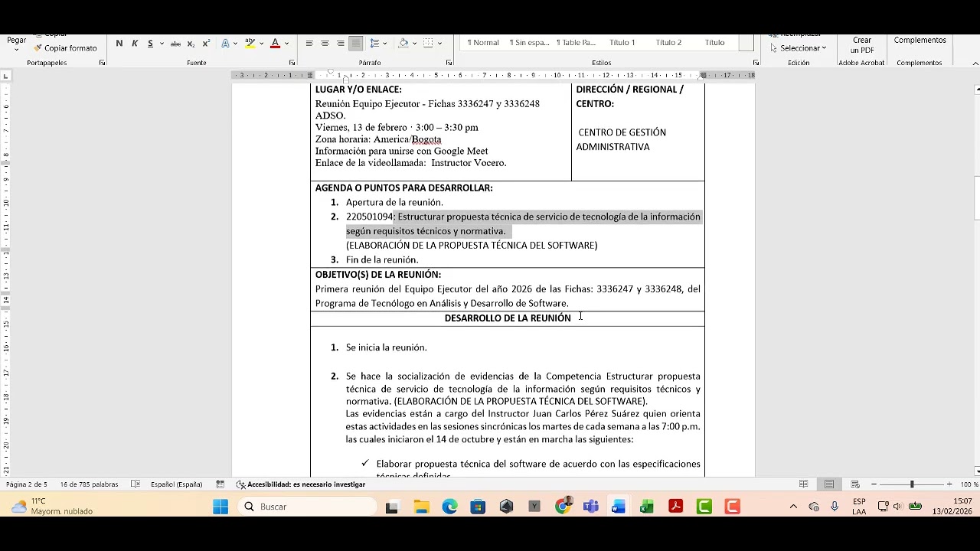Screen dimensions: 980x551
Task: Apply paragraph shading fill
Action: coord(403,44)
